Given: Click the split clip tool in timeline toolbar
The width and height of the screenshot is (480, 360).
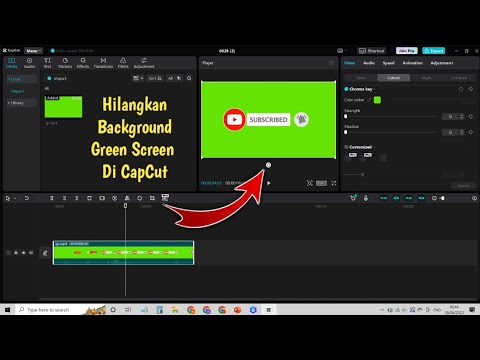Looking at the screenshot, I should click(x=52, y=198).
